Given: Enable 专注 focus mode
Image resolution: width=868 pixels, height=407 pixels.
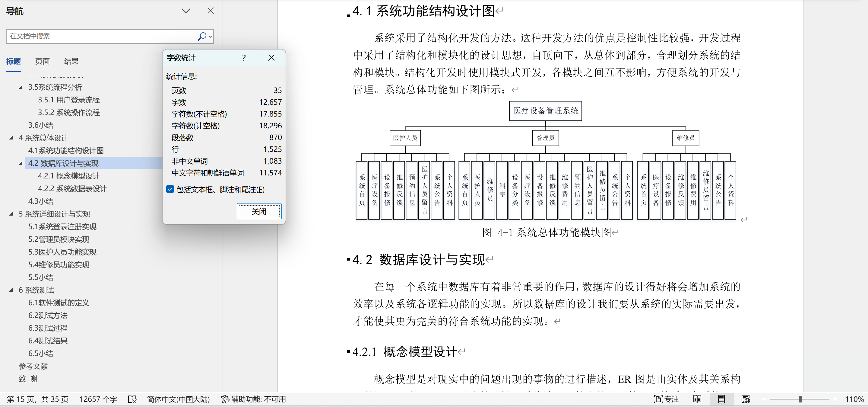Looking at the screenshot, I should [x=667, y=399].
